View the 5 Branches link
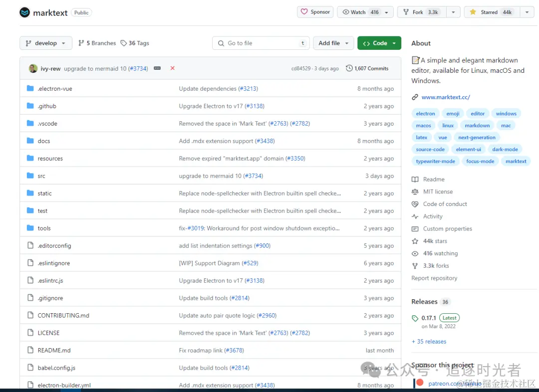Viewport: 539px width, 392px height. [97, 43]
